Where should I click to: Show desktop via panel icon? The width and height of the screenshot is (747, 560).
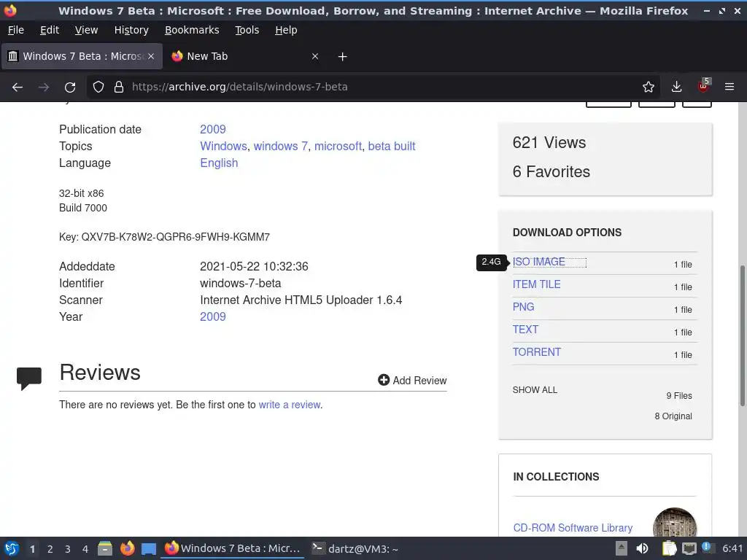[149, 549]
